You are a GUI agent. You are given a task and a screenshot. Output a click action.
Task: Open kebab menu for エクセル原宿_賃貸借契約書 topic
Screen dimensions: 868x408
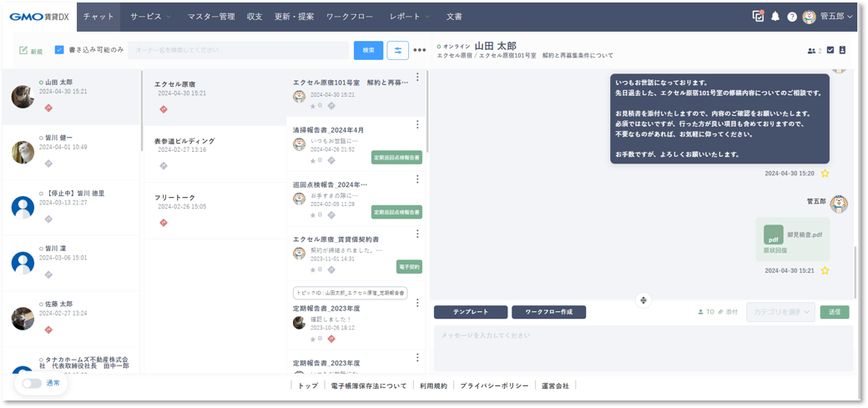(x=417, y=234)
